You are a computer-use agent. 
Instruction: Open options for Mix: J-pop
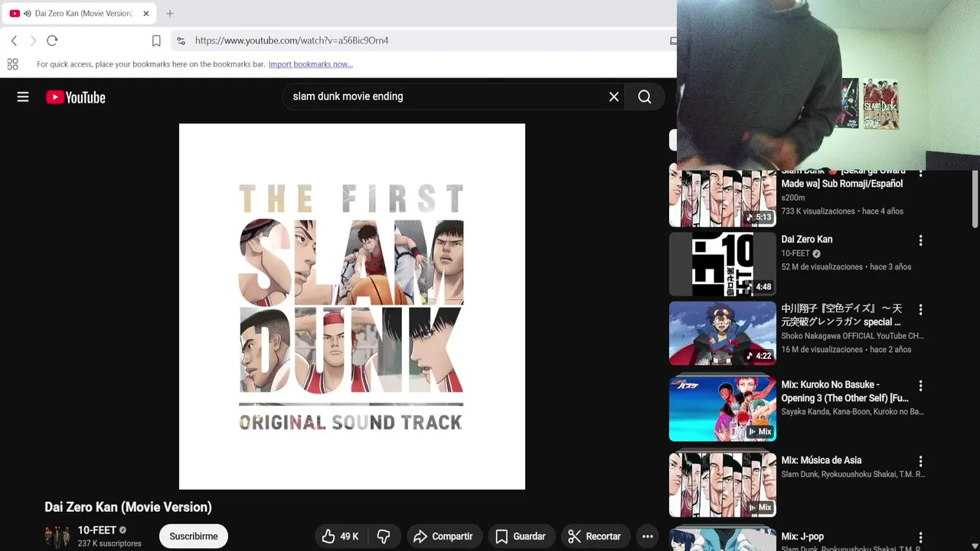tap(920, 538)
